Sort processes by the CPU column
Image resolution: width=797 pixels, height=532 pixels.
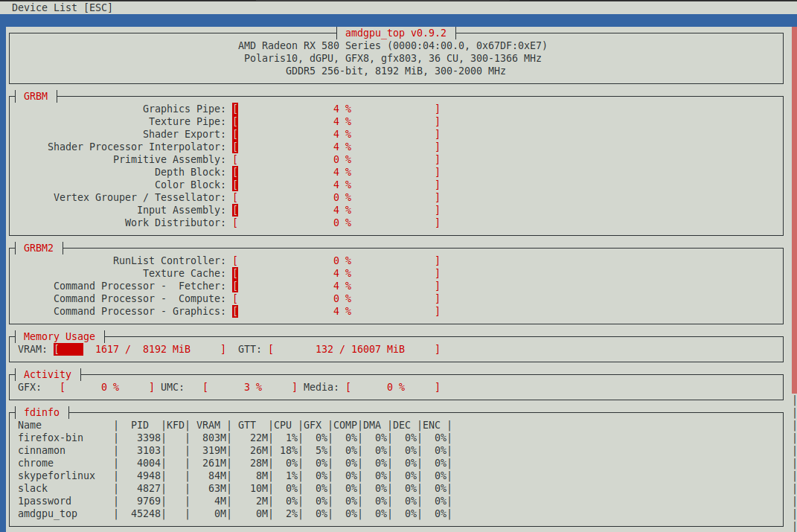[284, 425]
